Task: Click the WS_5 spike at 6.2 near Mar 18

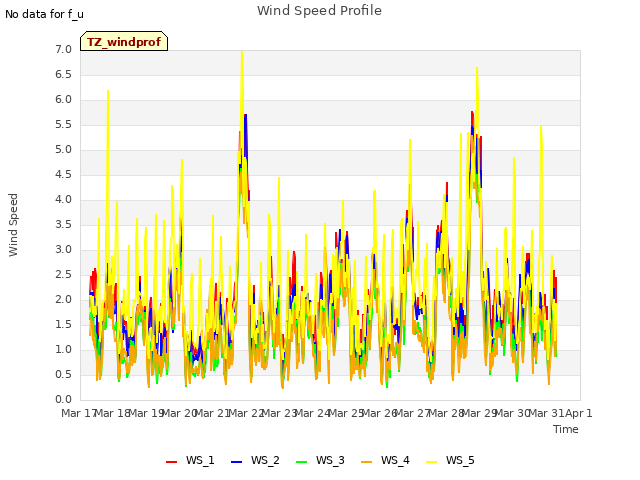Action: [108, 91]
